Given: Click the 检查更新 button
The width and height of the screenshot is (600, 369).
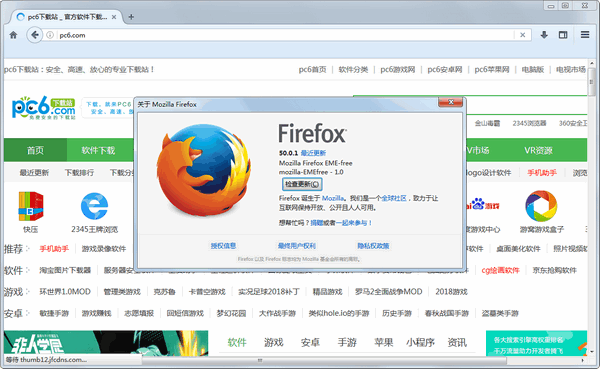Looking at the screenshot, I should coord(302,184).
